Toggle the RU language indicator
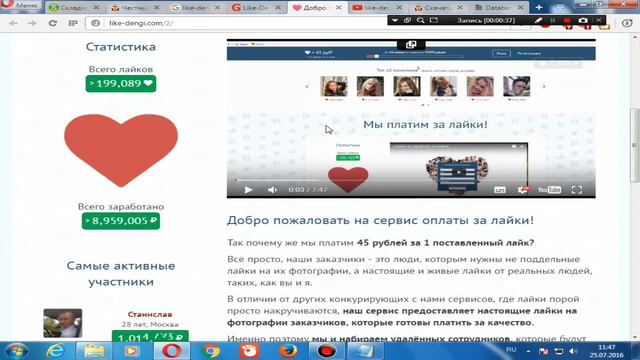Viewport: 640px width, 360px height. pyautogui.click(x=511, y=350)
